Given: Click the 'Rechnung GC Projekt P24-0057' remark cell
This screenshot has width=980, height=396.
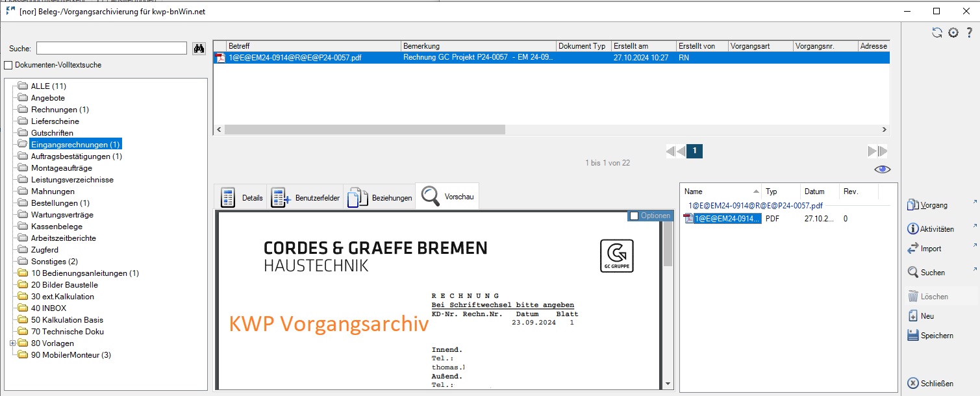Looking at the screenshot, I should 479,58.
